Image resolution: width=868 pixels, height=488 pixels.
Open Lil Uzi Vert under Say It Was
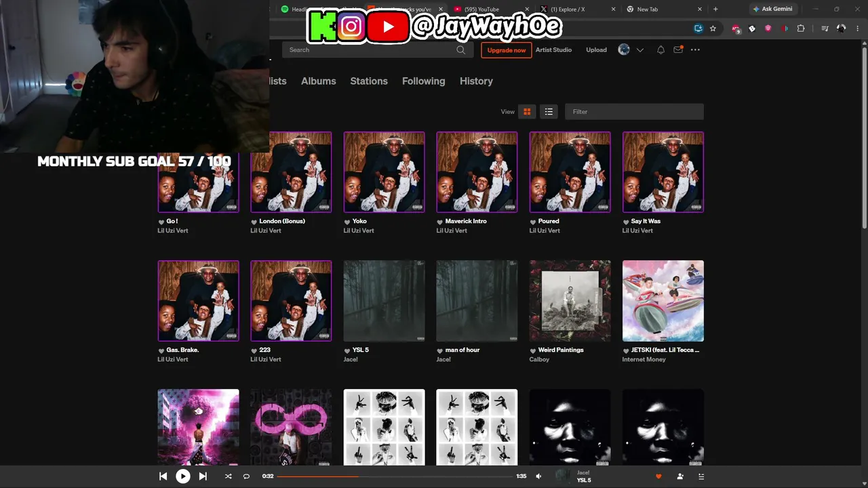coord(637,230)
